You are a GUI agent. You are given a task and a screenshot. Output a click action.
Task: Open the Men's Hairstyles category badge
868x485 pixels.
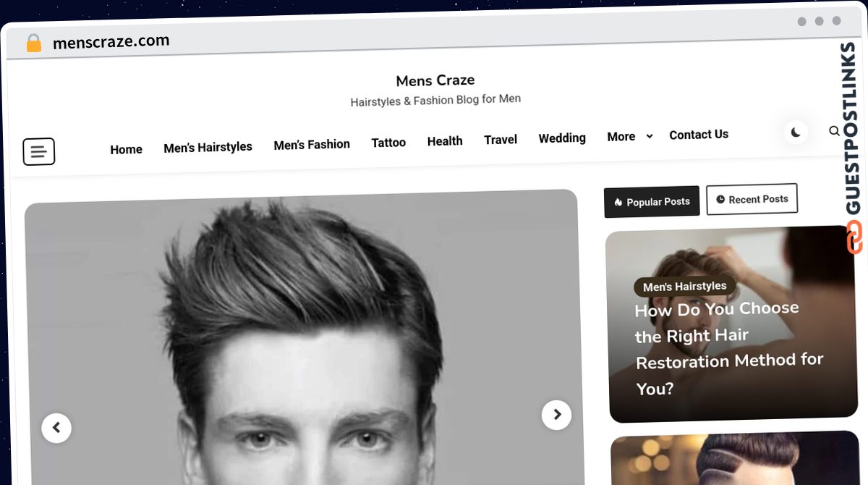684,287
